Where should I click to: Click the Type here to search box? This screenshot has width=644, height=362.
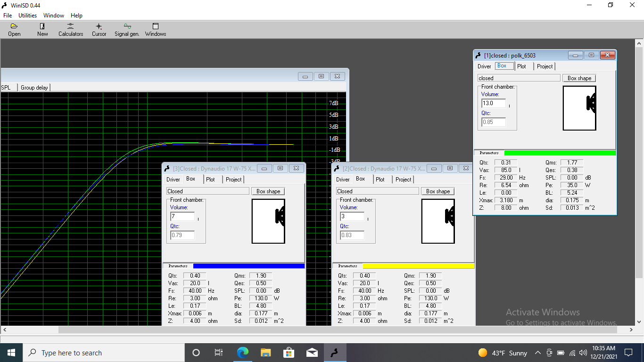104,353
